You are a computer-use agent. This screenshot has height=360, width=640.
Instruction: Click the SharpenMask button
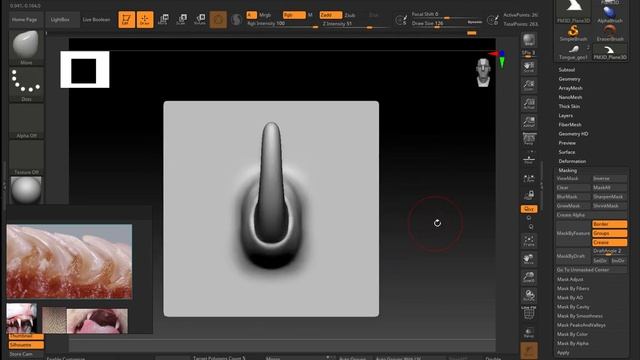pos(609,197)
